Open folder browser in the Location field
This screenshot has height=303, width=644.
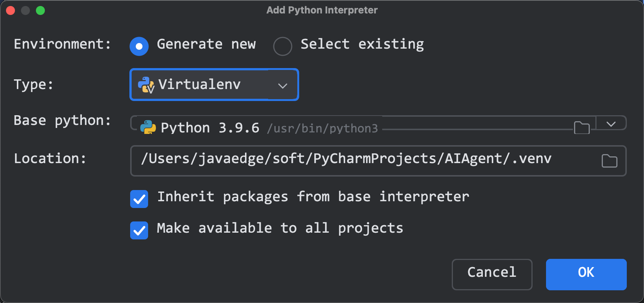(x=609, y=161)
